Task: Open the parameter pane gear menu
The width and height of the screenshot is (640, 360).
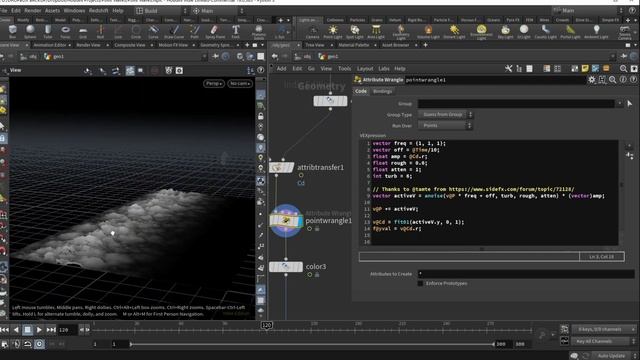Action: tap(591, 80)
